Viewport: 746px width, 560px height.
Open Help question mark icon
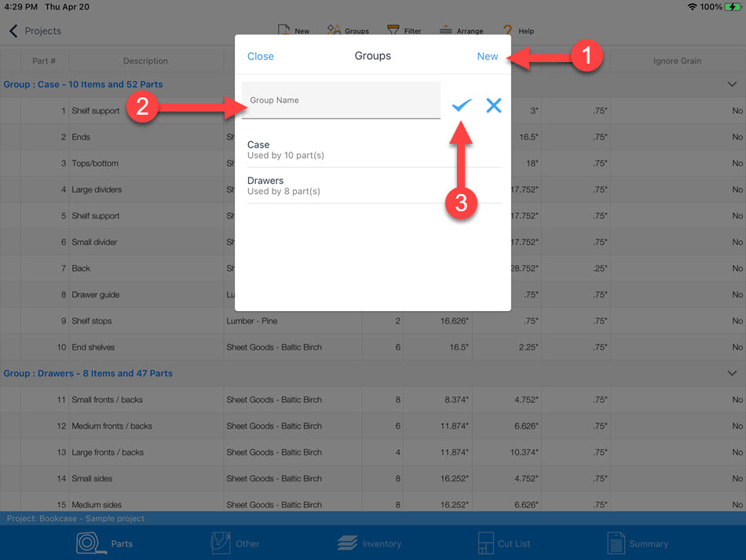[507, 31]
